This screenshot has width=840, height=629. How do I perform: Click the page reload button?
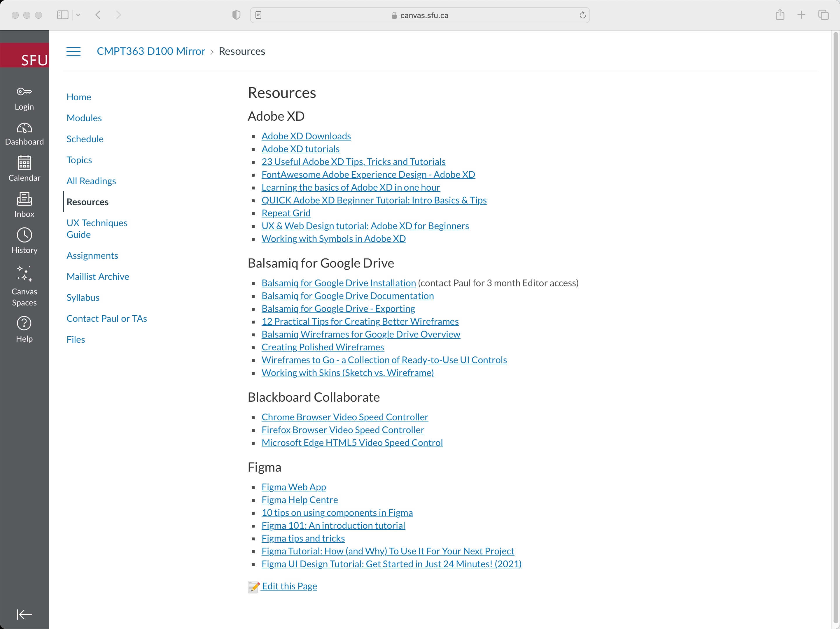582,15
